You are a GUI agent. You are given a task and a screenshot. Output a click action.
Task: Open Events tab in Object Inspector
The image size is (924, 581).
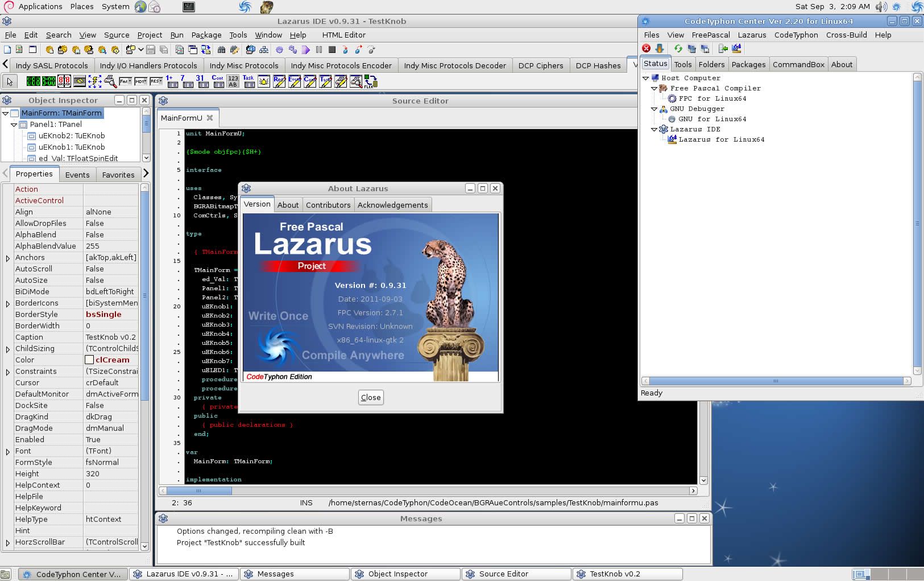click(x=77, y=175)
